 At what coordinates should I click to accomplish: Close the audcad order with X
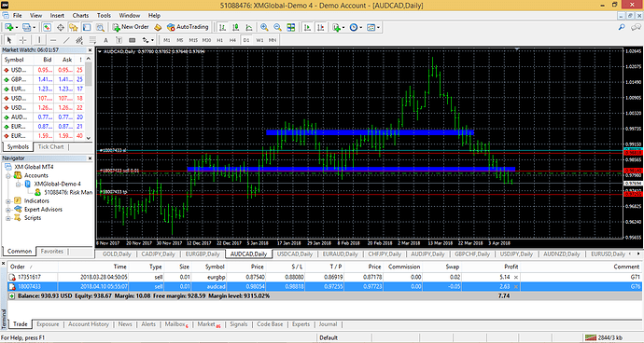tap(515, 286)
